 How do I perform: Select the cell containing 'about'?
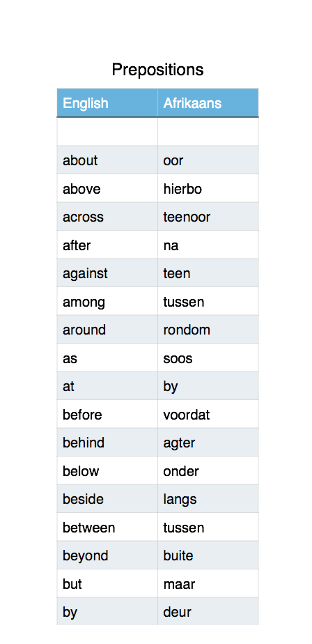point(107,160)
